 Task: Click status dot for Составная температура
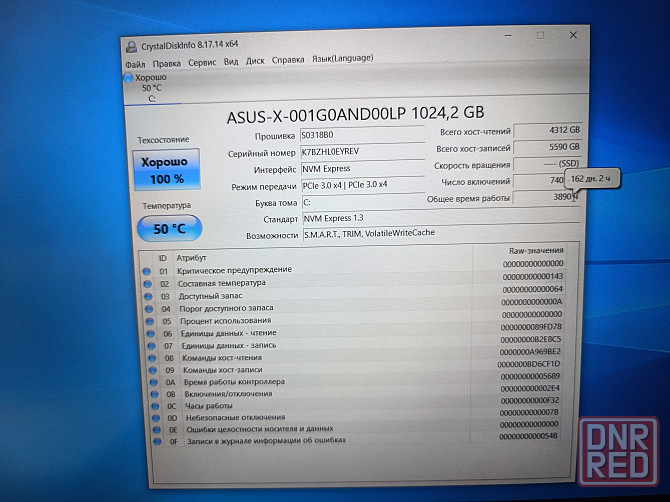[x=148, y=284]
